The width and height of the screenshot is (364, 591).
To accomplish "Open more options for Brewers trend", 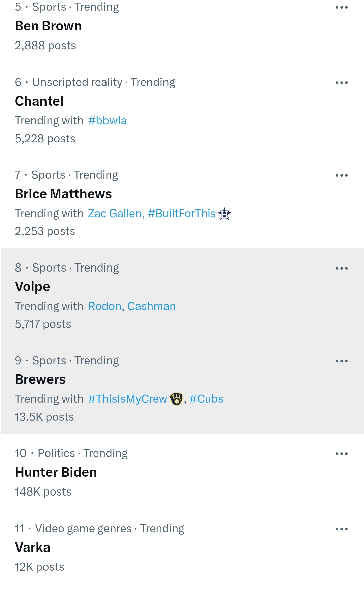I will [341, 361].
